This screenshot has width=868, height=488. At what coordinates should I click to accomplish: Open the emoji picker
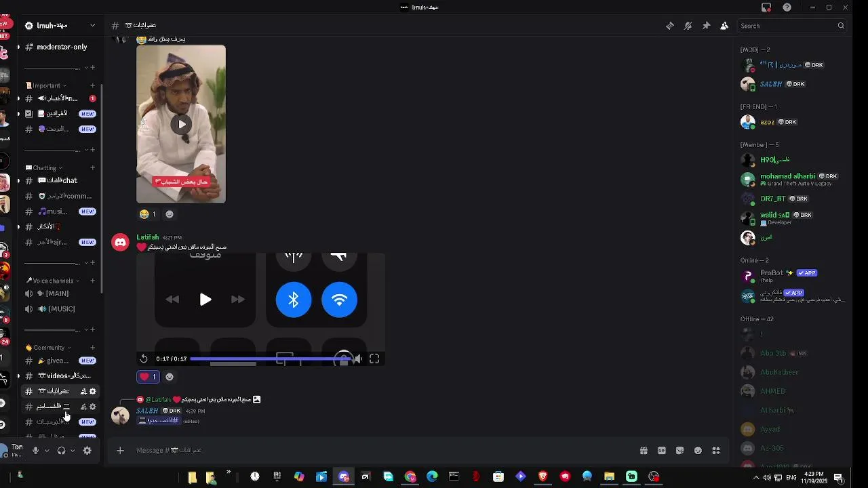698,451
